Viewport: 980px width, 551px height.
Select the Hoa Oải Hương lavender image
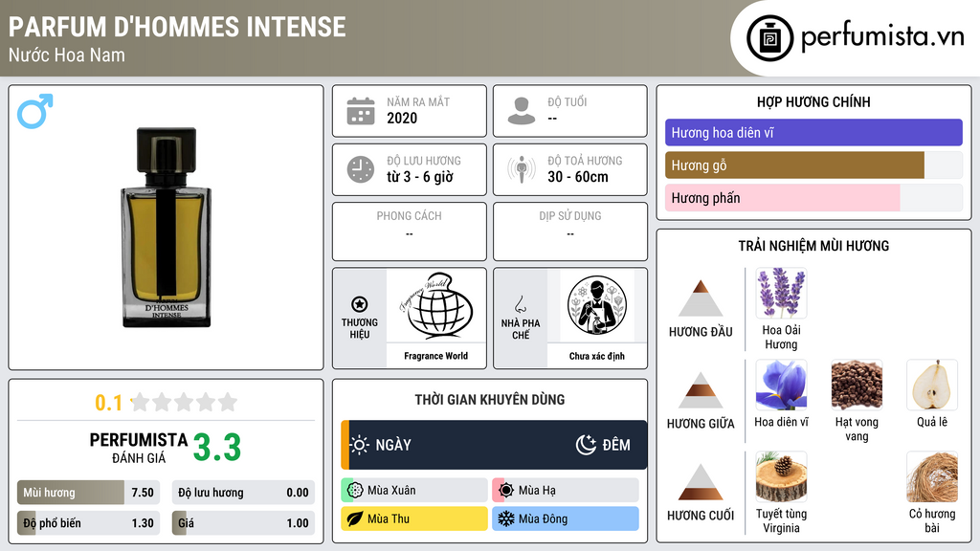(x=781, y=294)
